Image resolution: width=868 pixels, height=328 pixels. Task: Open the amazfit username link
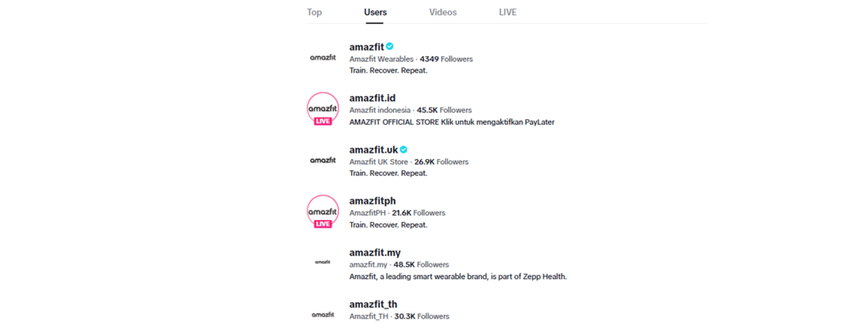[366, 47]
